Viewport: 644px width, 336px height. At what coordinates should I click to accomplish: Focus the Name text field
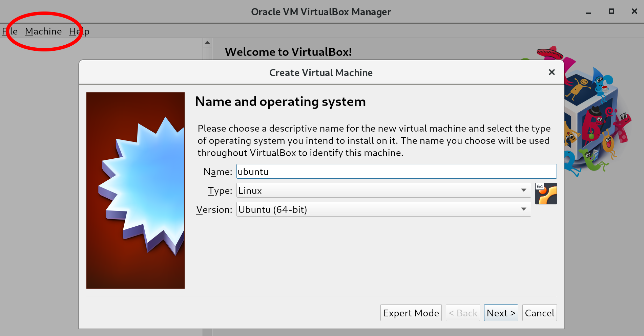[x=396, y=172]
